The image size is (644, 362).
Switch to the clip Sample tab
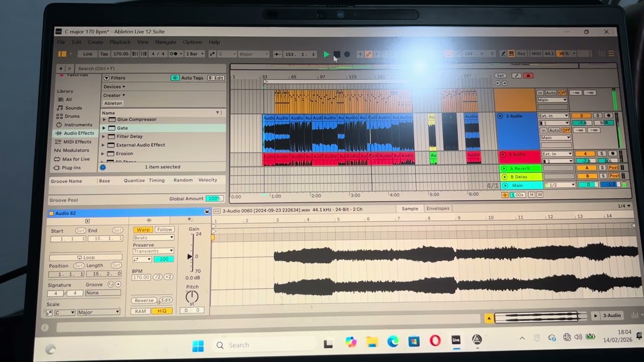pyautogui.click(x=410, y=209)
